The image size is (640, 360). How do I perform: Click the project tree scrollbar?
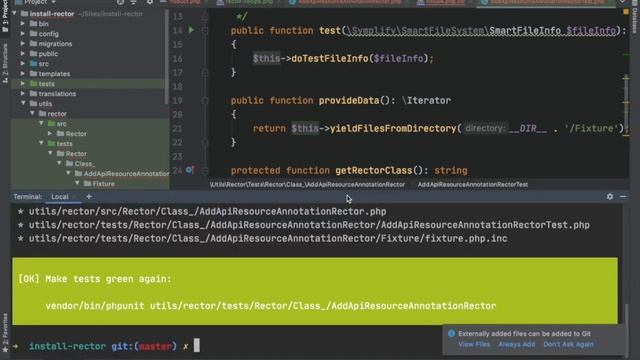166,57
